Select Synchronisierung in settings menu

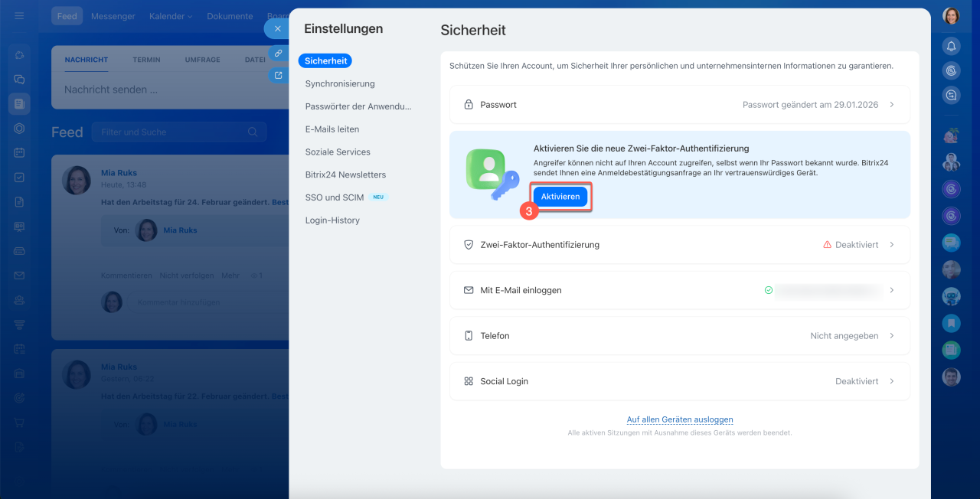click(339, 83)
